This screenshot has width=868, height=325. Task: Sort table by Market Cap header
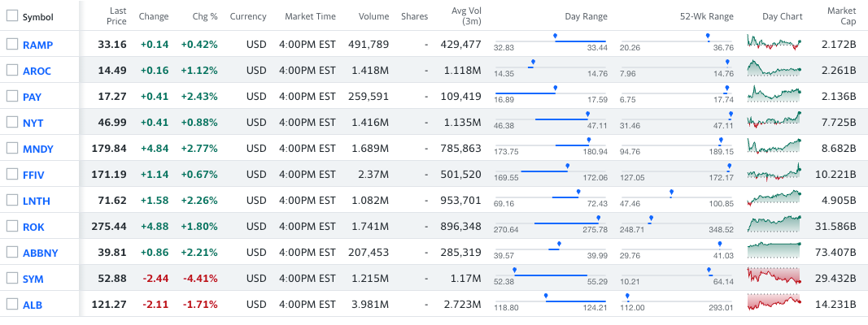coord(841,16)
